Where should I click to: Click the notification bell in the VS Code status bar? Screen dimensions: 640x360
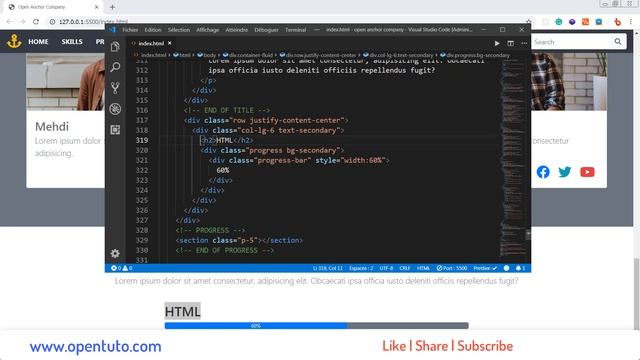(520, 268)
